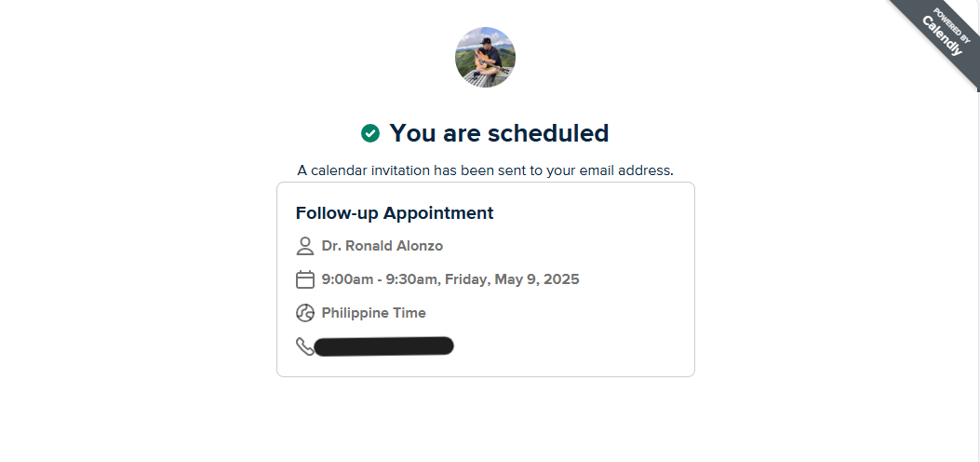The height and width of the screenshot is (462, 980).
Task: Click the words "email address" in the message
Action: [x=629, y=170]
